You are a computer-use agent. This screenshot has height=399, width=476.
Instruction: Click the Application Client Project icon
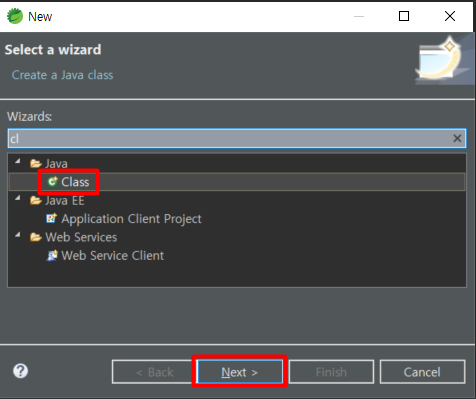pos(52,219)
